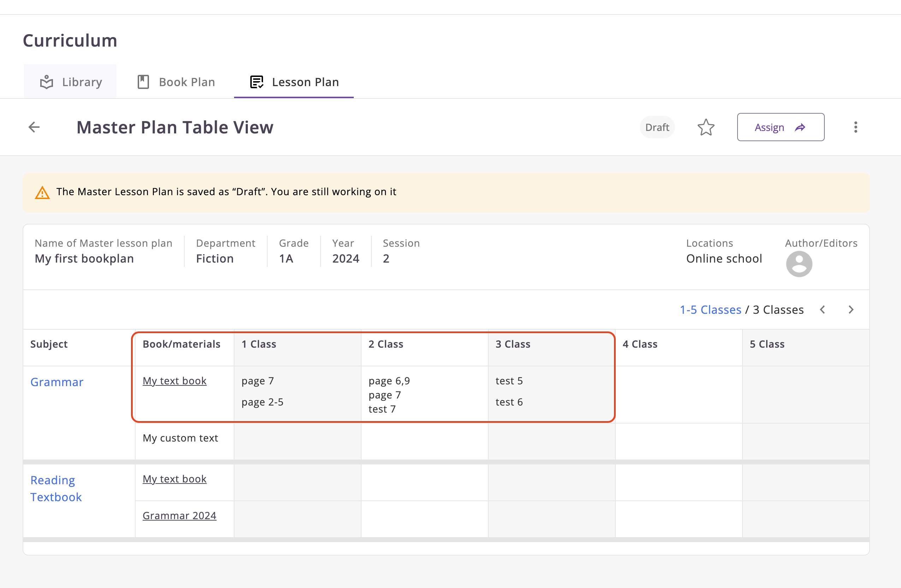This screenshot has height=588, width=901.
Task: Go to next classes page
Action: (x=851, y=310)
